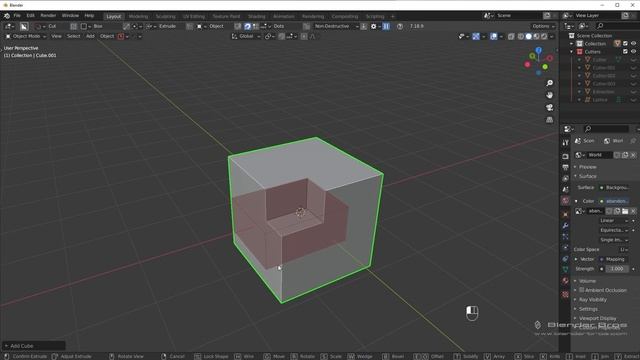Image resolution: width=640 pixels, height=360 pixels.
Task: Open the Linear interpolation dropdown
Action: [x=613, y=221]
